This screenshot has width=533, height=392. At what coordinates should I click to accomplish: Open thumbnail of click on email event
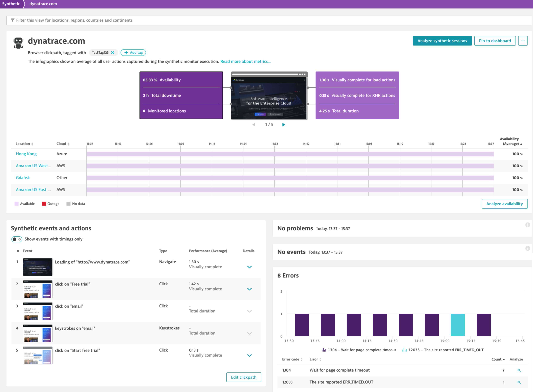37,311
